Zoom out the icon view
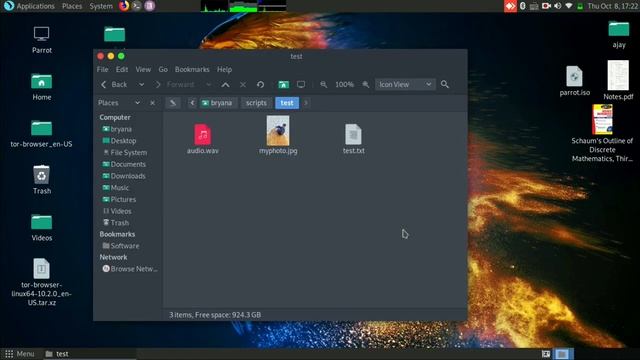The width and height of the screenshot is (640, 360). click(324, 84)
